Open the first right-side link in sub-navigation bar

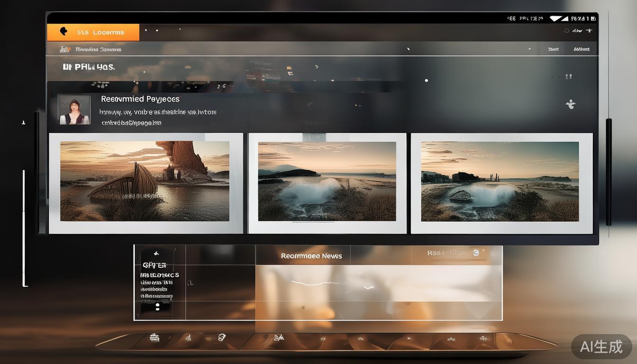553,49
